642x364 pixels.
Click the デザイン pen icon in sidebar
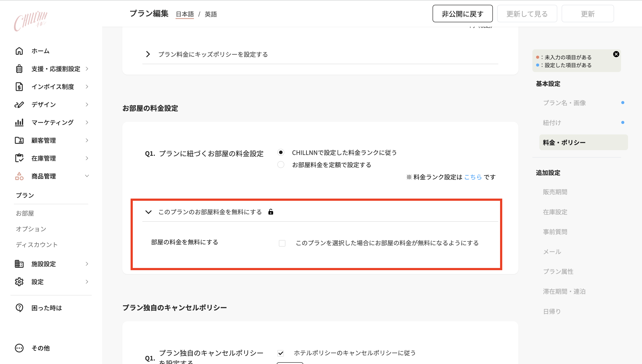[x=19, y=105]
